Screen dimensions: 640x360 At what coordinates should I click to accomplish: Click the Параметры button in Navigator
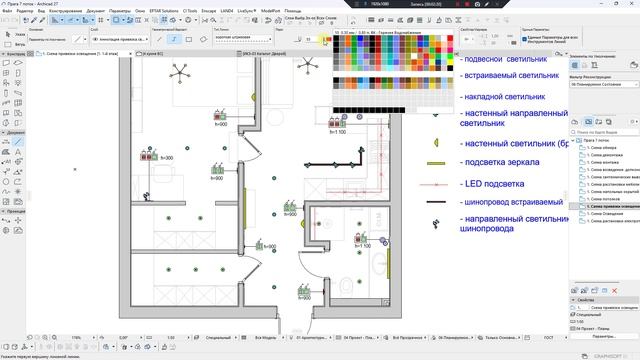pos(604,336)
